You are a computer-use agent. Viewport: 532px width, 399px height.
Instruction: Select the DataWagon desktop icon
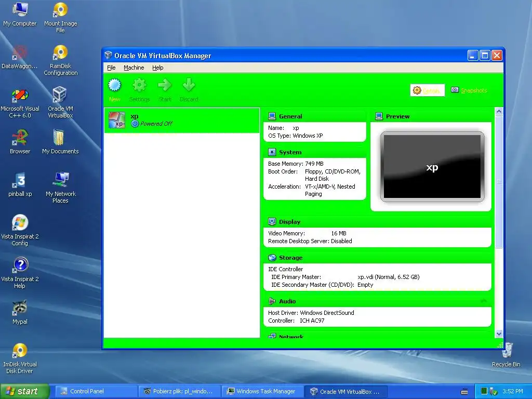click(20, 57)
